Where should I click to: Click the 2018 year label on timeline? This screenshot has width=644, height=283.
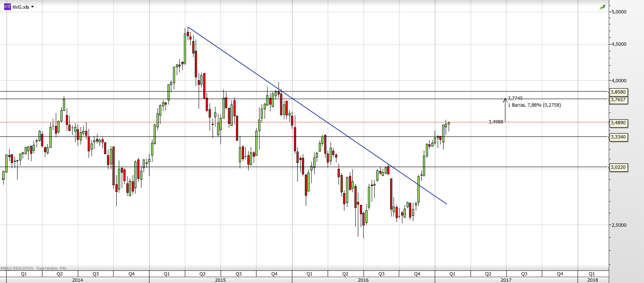click(x=592, y=280)
